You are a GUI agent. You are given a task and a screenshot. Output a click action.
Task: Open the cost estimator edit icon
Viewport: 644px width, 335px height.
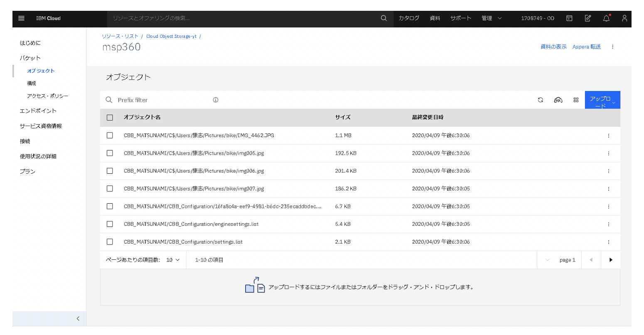pos(588,18)
